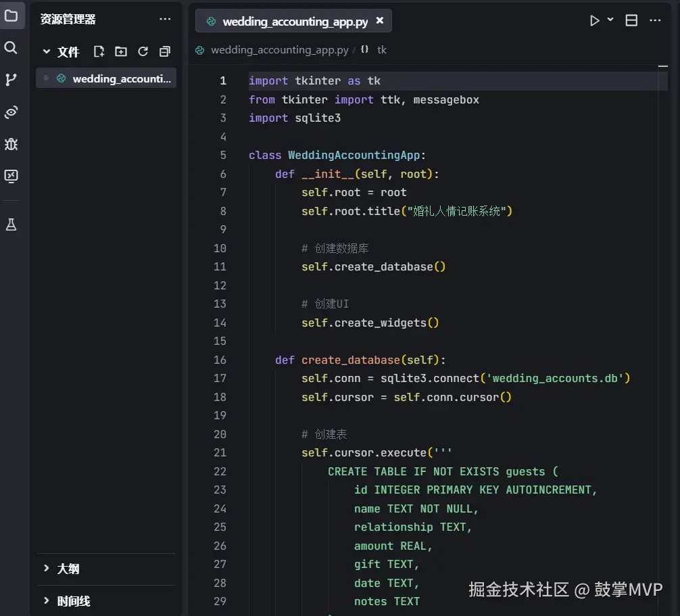This screenshot has width=680, height=616.
Task: Click the relationship TEXT column line
Action: [412, 527]
